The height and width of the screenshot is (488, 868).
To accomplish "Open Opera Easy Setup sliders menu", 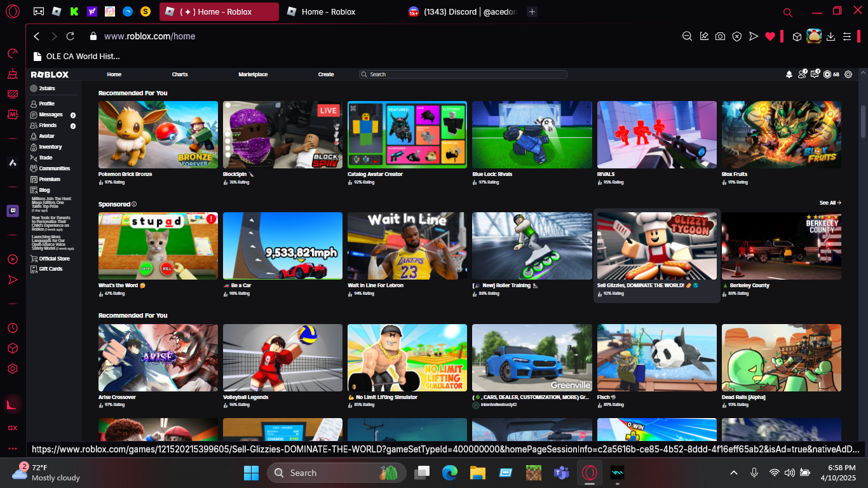I will pos(846,37).
